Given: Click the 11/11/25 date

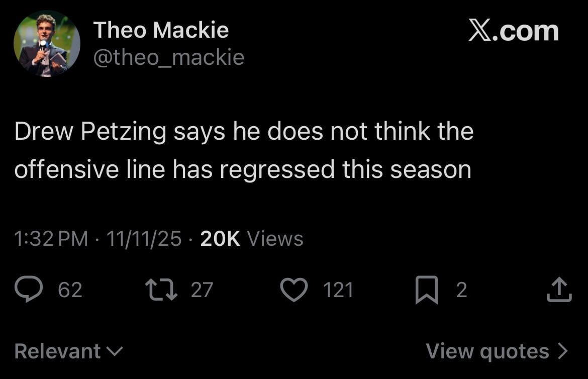Looking at the screenshot, I should pyautogui.click(x=144, y=238).
